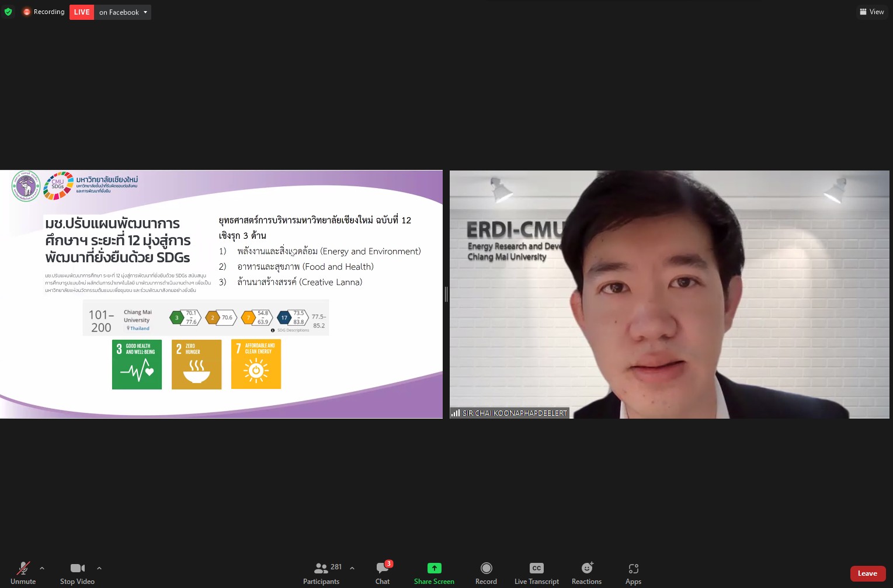Open the Apps panel
This screenshot has width=893, height=588.
633,573
